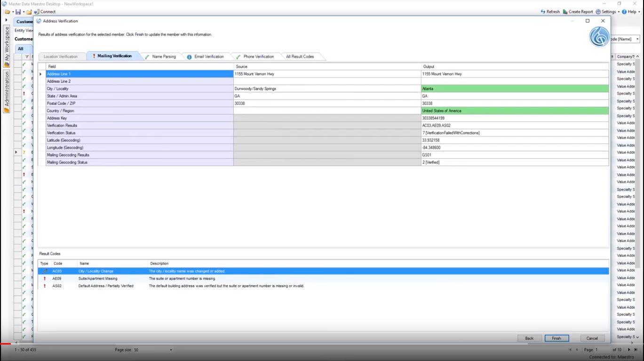Open the Code [Name] dropdown behind dialog
The width and height of the screenshot is (644, 361).
pyautogui.click(x=637, y=39)
